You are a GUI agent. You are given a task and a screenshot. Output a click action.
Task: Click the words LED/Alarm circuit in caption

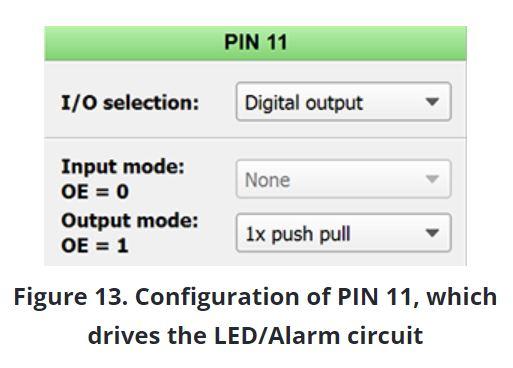(x=318, y=335)
